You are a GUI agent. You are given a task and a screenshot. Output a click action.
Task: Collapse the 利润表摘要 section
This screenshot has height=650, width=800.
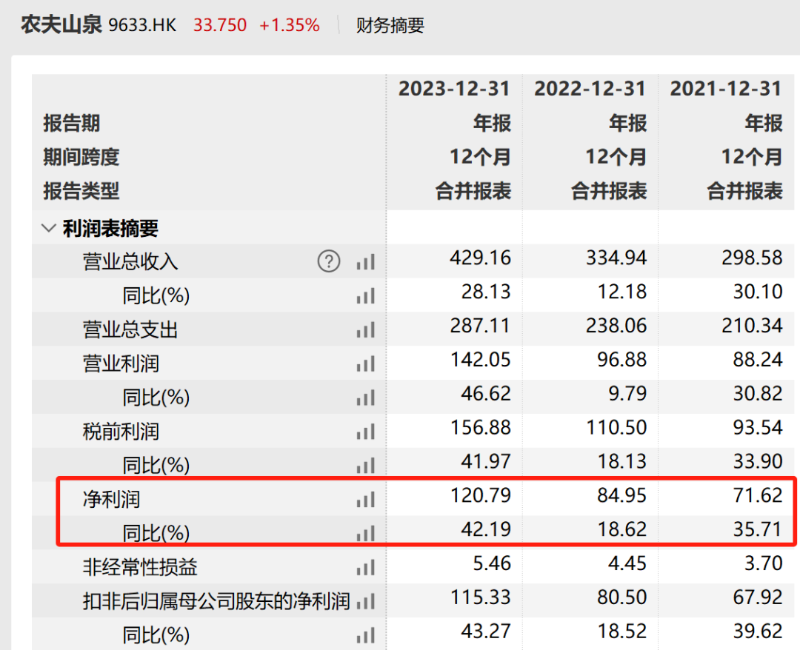(x=48, y=228)
